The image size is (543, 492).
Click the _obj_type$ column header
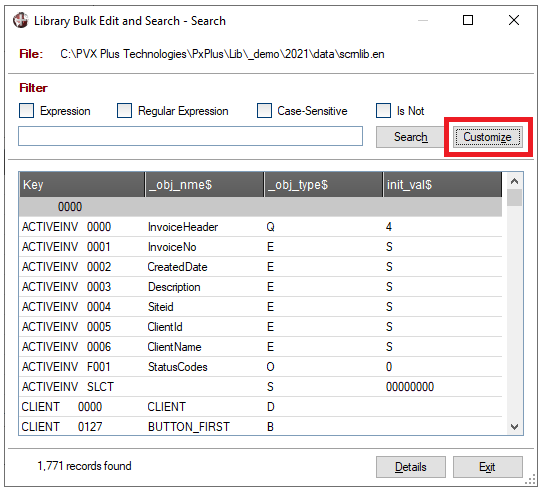323,185
